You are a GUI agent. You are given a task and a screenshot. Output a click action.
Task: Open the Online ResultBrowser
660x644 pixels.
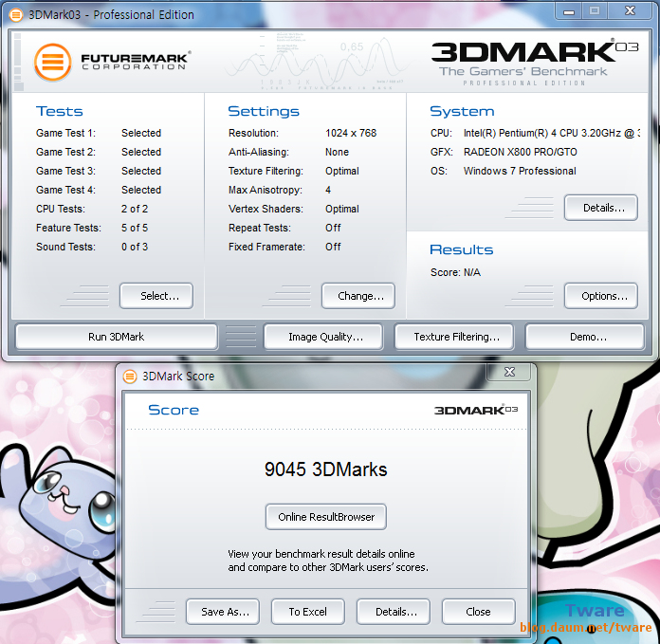click(x=326, y=517)
